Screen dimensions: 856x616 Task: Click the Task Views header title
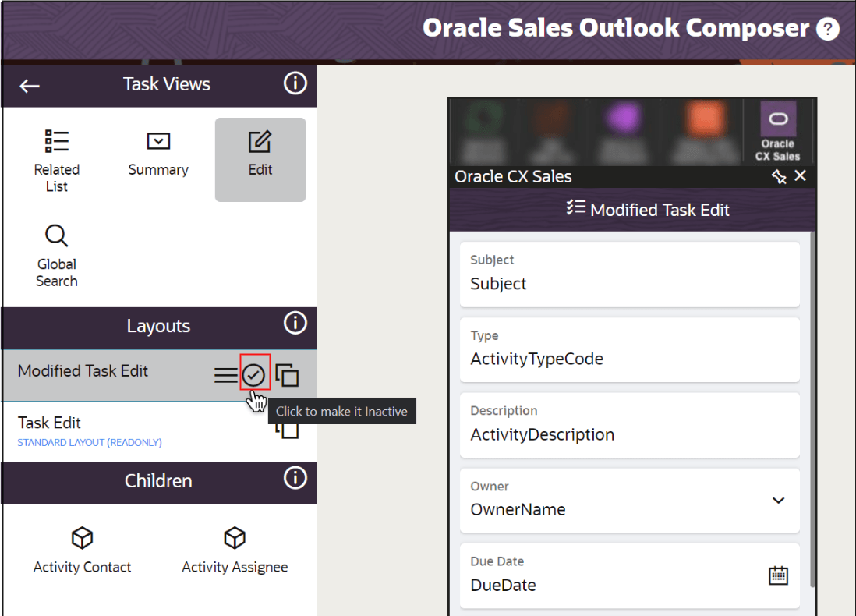[167, 84]
